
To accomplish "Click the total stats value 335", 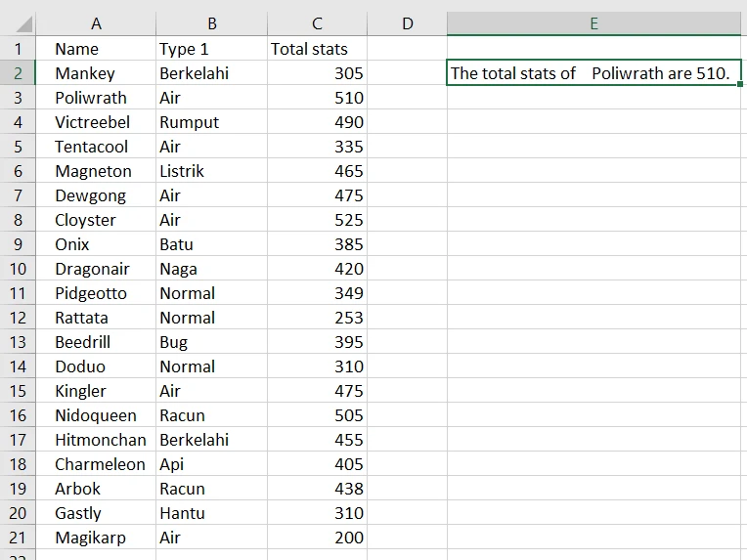I will click(318, 147).
